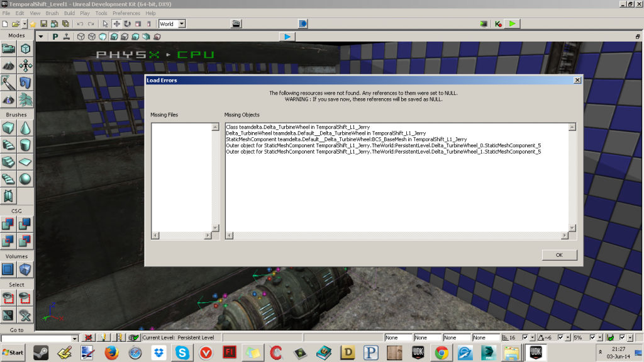
Task: Open Steam from the taskbar
Action: [x=41, y=353]
